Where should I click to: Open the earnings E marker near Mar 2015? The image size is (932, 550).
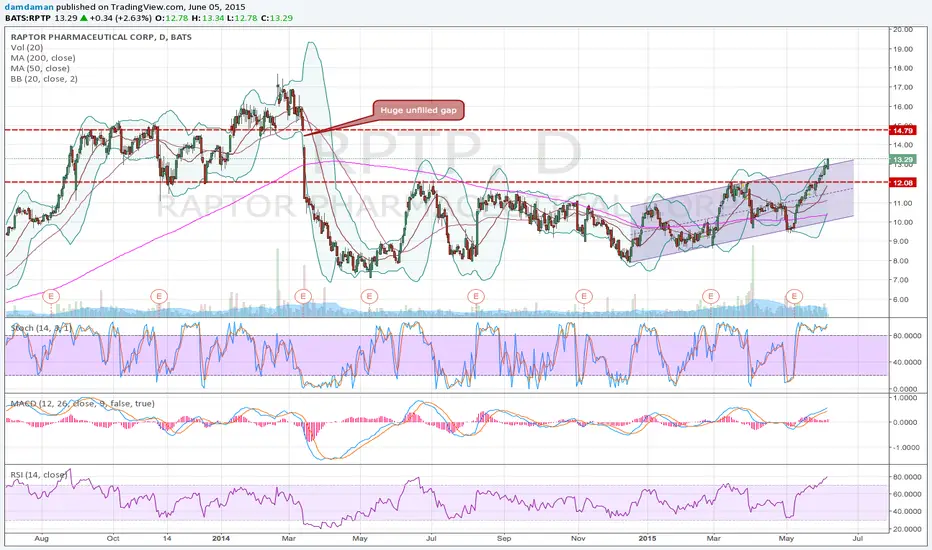tap(710, 296)
